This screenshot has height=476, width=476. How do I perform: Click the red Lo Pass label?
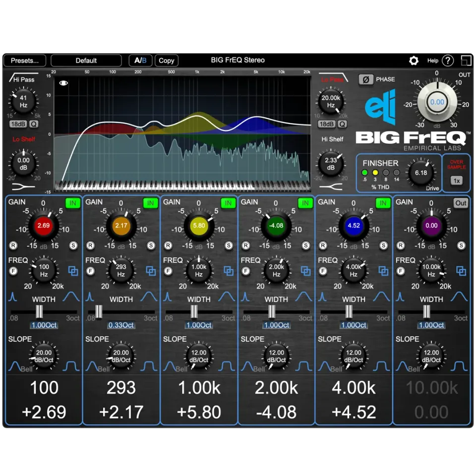coord(332,79)
